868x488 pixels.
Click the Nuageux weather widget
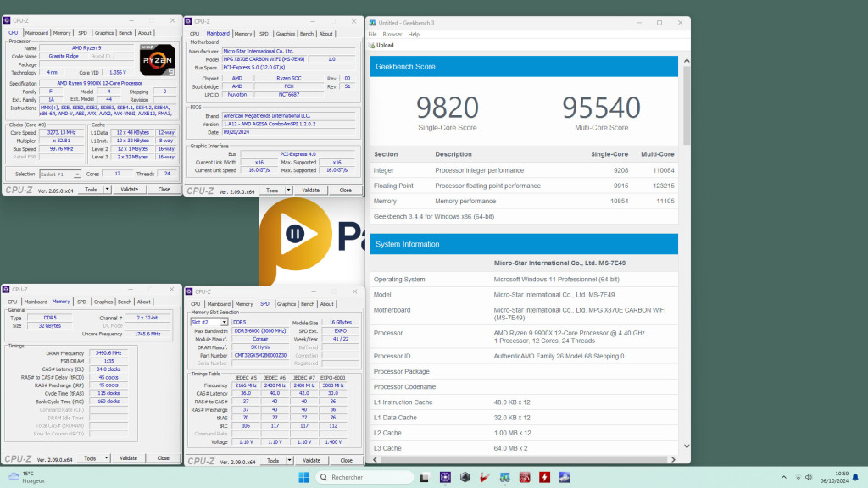(x=21, y=477)
